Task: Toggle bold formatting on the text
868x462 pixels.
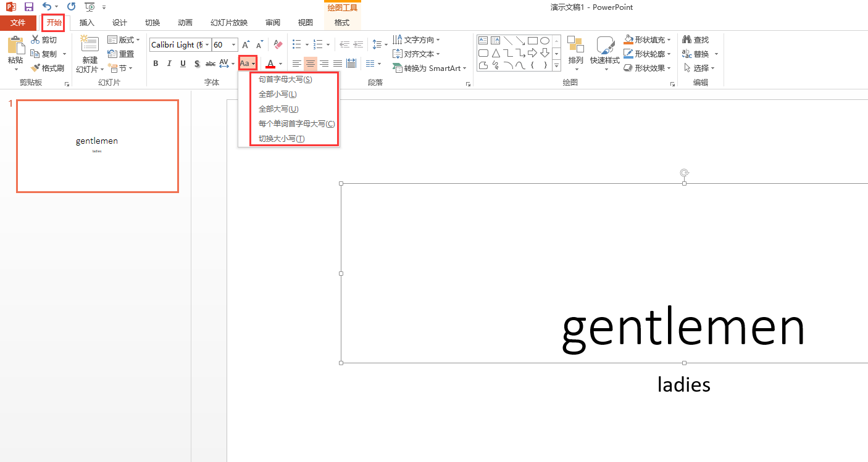Action: pyautogui.click(x=156, y=64)
